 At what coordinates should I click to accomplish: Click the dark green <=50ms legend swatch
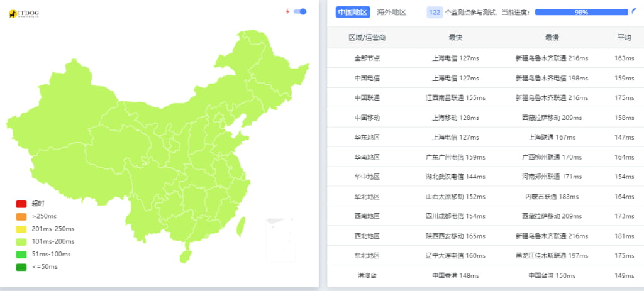(x=21, y=266)
